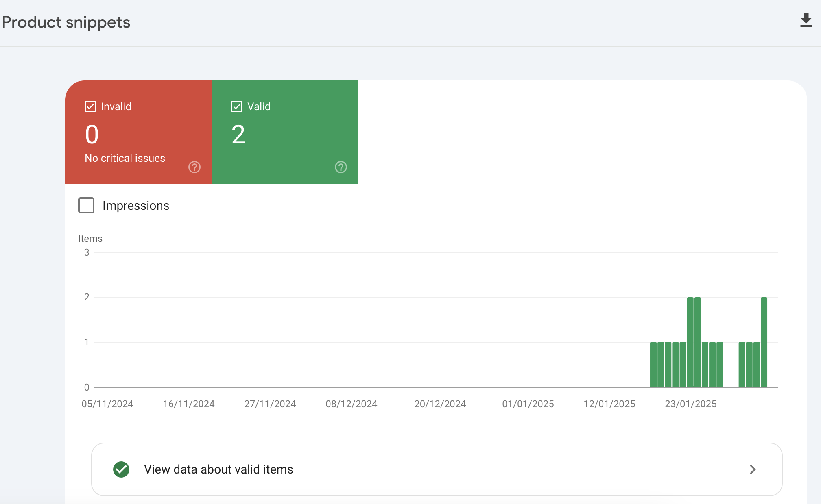
Task: Toggle the Invalid checkbox
Action: [x=90, y=106]
